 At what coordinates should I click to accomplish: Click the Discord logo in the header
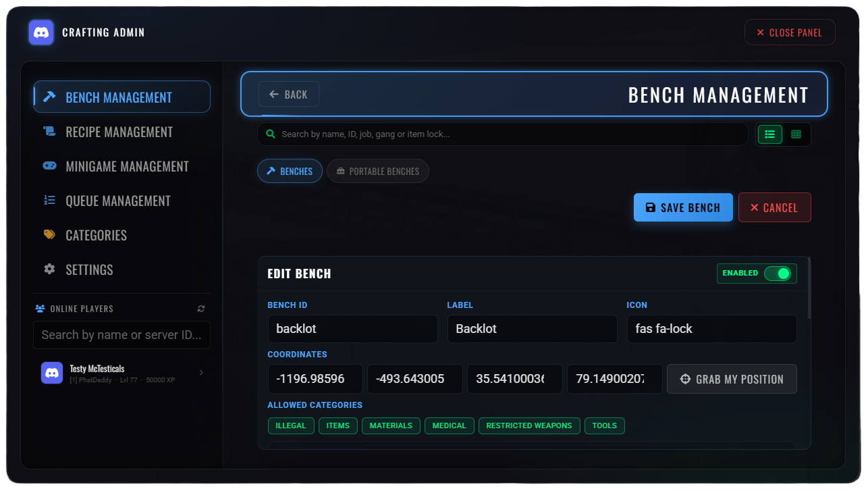(41, 32)
